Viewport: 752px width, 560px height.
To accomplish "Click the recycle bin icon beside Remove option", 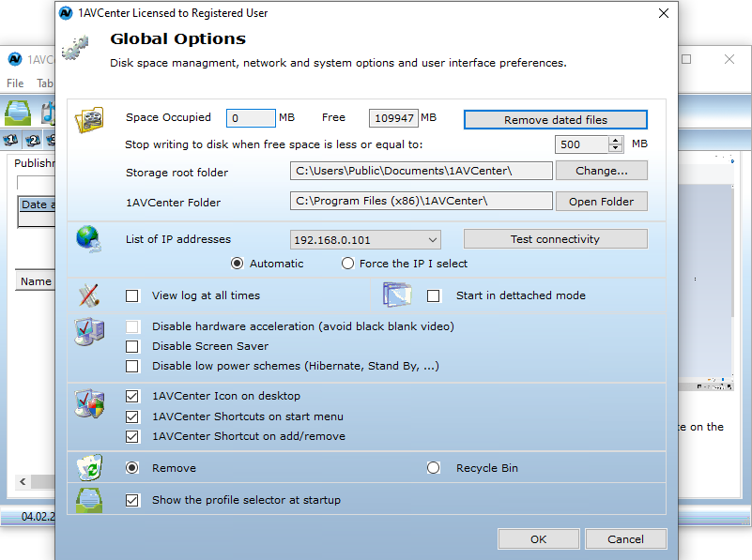I will pyautogui.click(x=90, y=467).
